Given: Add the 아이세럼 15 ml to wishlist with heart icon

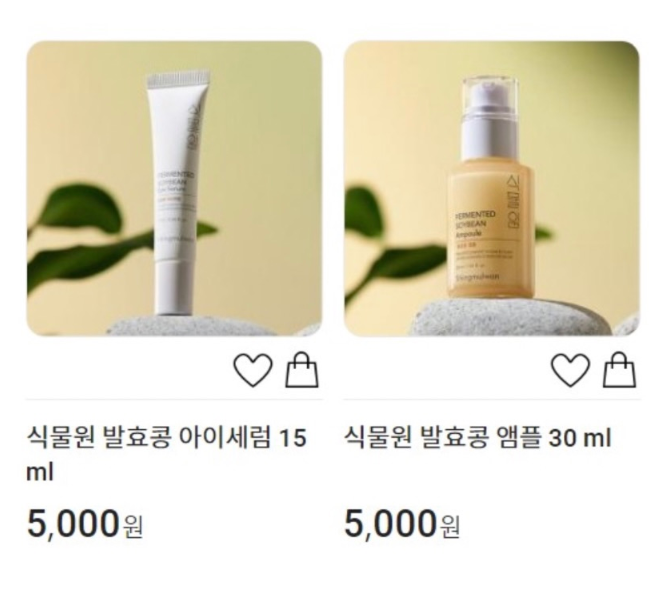Looking at the screenshot, I should [x=252, y=370].
